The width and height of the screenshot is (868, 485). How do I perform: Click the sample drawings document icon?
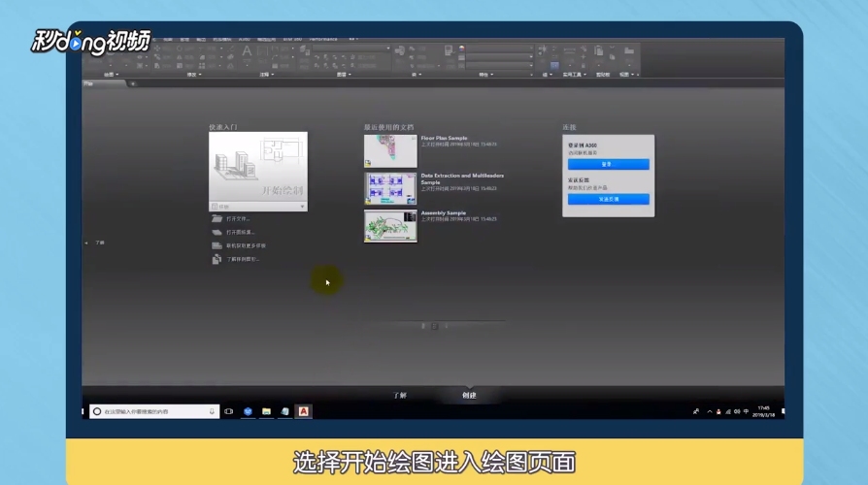[217, 259]
